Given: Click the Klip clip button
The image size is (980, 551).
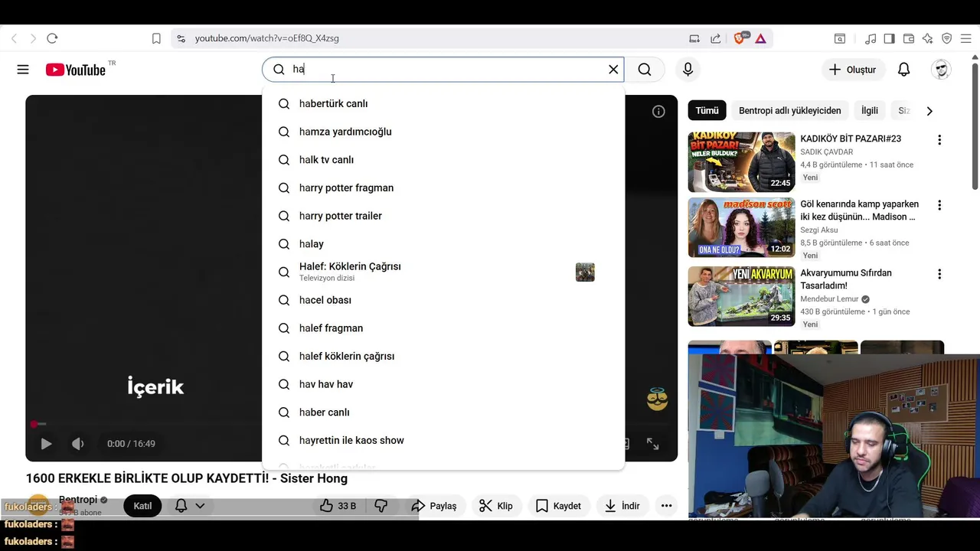Looking at the screenshot, I should coord(496,506).
